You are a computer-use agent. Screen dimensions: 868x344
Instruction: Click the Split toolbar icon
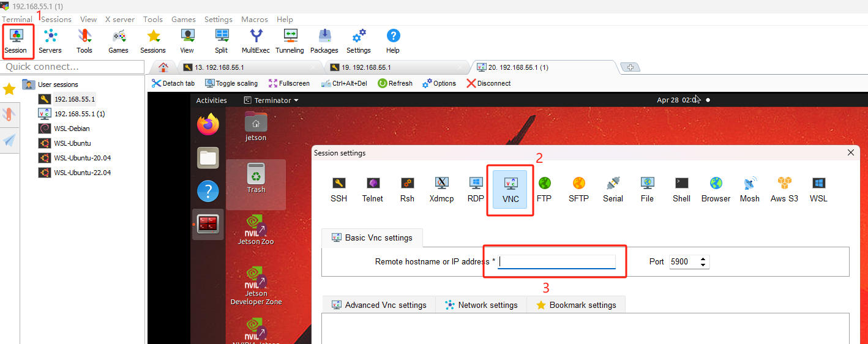[x=222, y=41]
